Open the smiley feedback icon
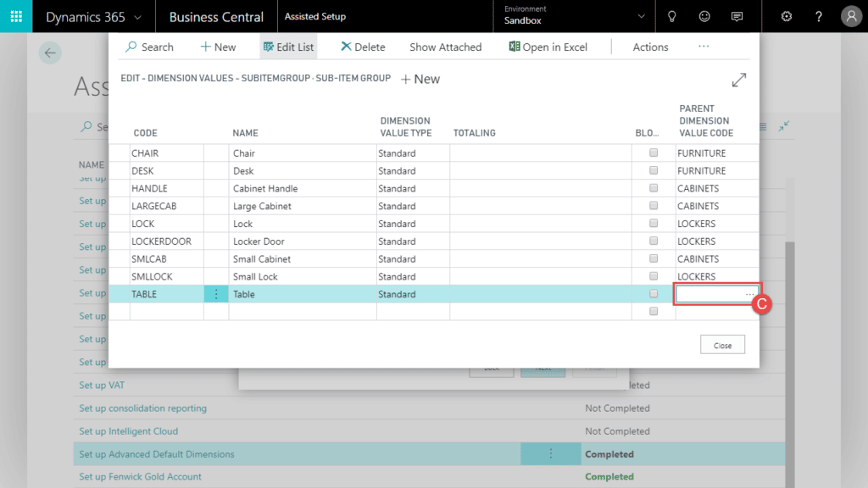The image size is (868, 488). [704, 17]
